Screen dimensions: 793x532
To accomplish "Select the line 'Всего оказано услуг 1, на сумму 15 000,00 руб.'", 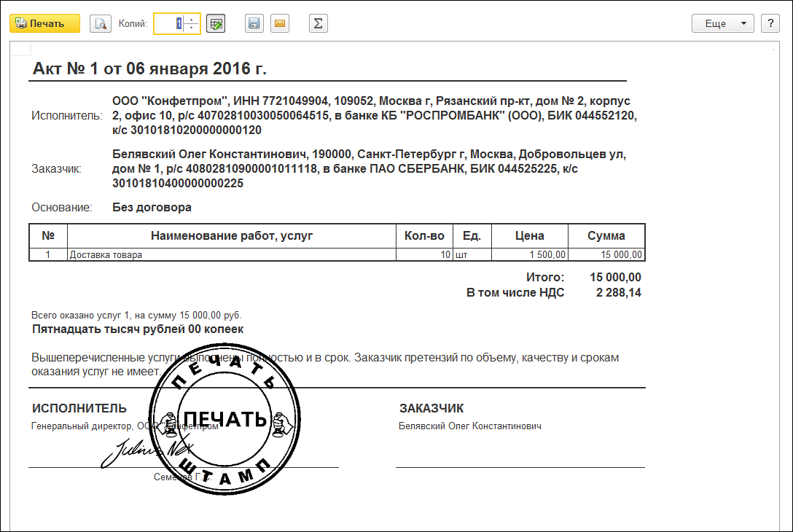I will pos(136,315).
